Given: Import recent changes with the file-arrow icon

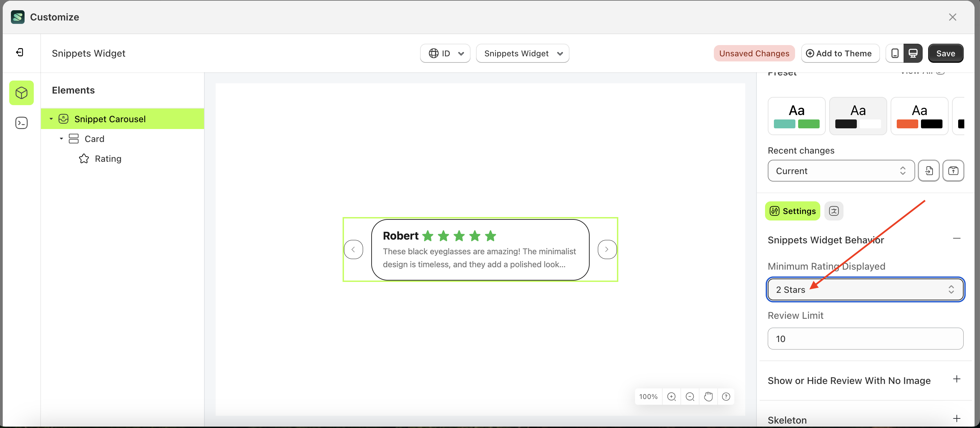Looking at the screenshot, I should click(928, 170).
